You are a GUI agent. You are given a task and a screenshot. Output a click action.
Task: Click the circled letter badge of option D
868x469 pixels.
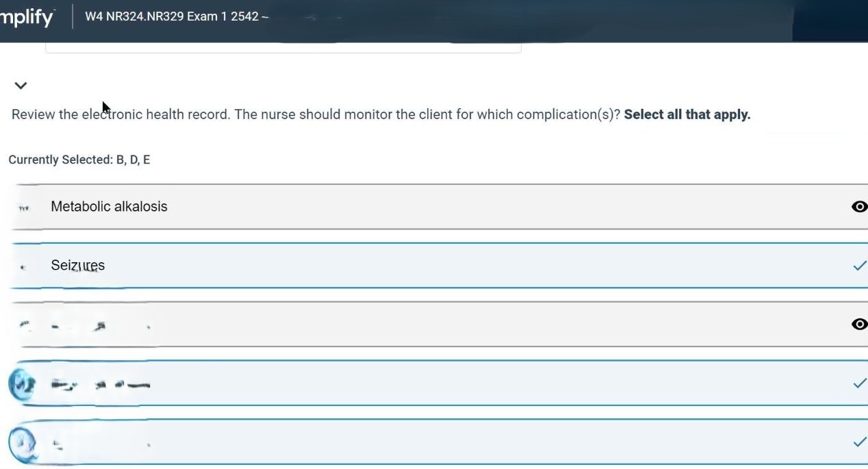pyautogui.click(x=22, y=384)
